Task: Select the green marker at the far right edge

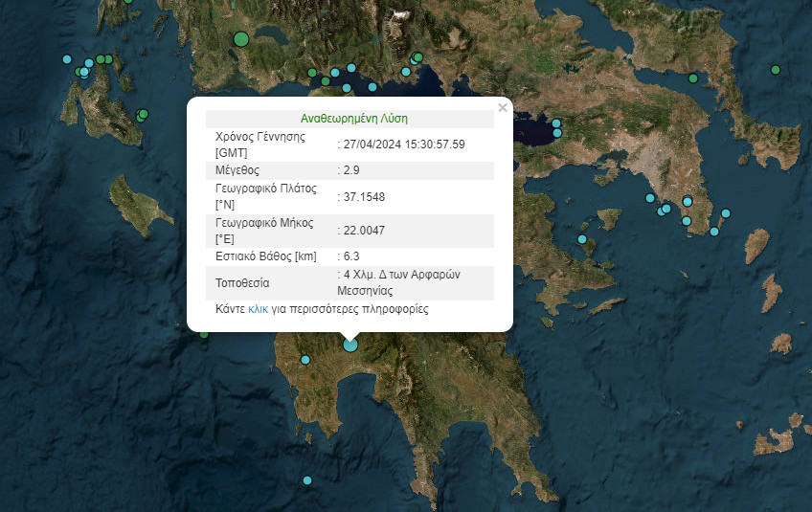Action: click(x=776, y=69)
